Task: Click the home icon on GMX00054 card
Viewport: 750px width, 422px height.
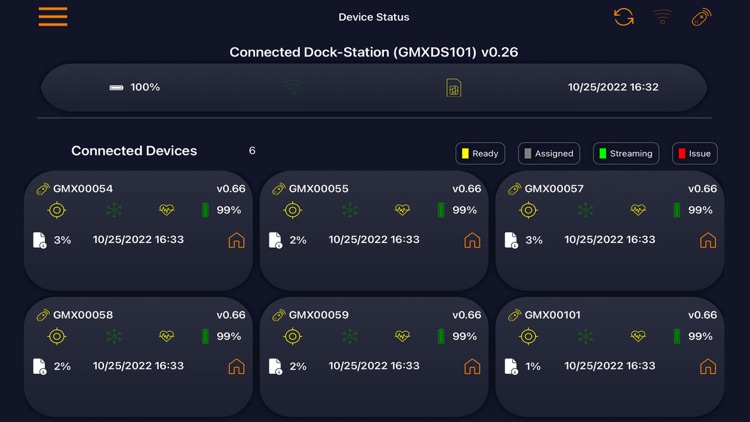Action: (x=236, y=240)
